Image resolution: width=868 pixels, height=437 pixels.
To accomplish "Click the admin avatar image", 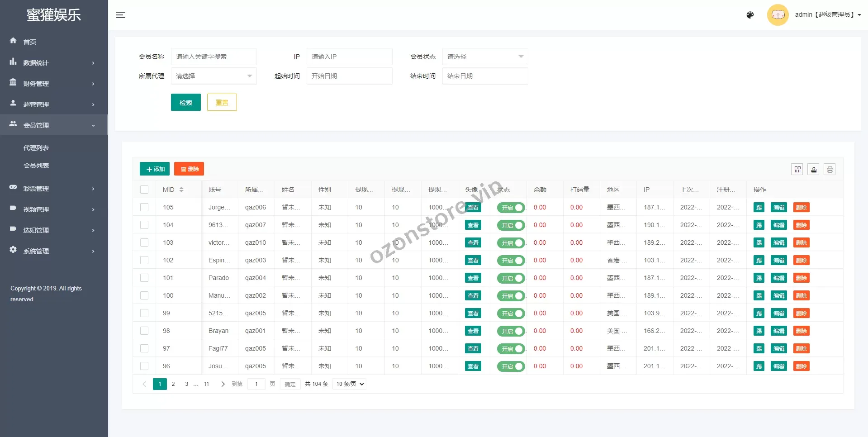I will point(778,15).
